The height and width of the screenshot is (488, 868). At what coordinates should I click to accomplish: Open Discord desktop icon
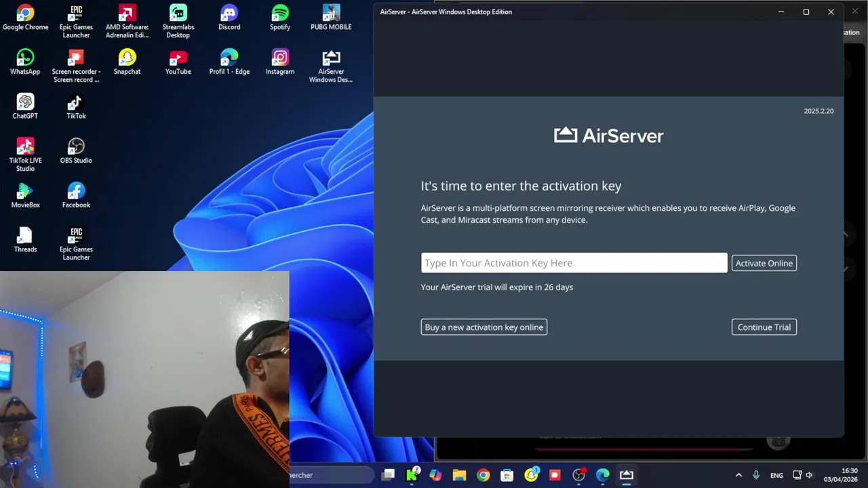click(229, 18)
